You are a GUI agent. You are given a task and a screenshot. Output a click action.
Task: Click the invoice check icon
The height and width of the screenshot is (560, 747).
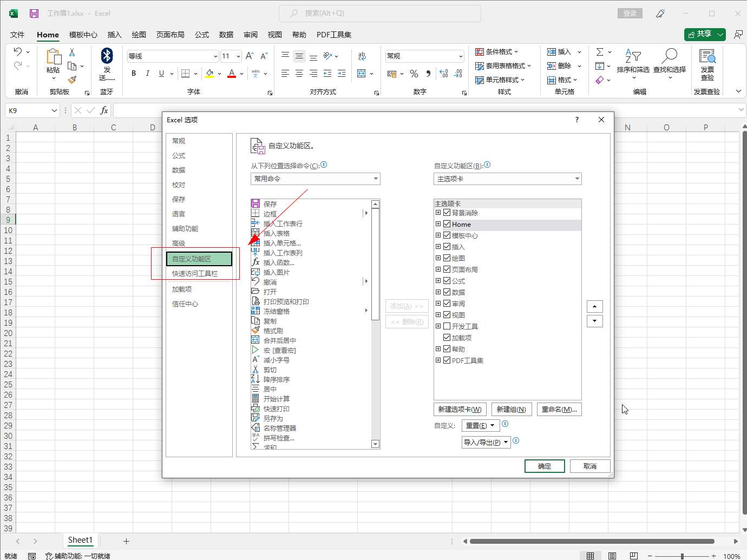(707, 56)
